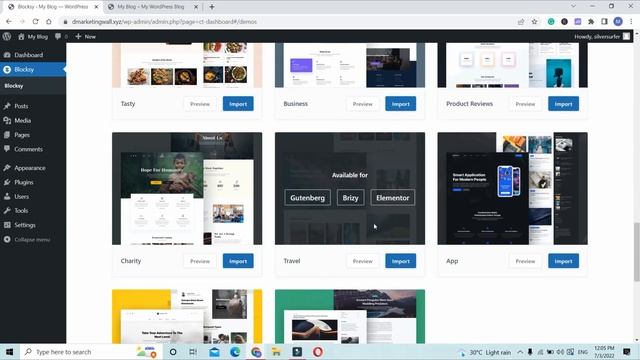
Task: Reload the current page
Action: [x=36, y=22]
